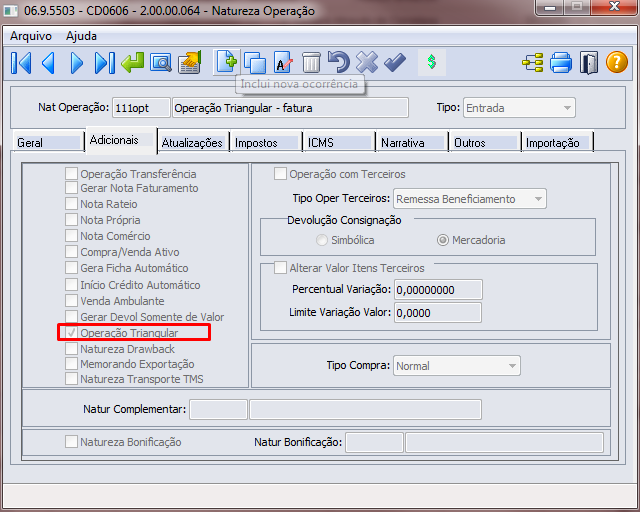The width and height of the screenshot is (640, 512).
Task: Open Tipo Compra dropdown showing Normal
Action: [x=457, y=365]
